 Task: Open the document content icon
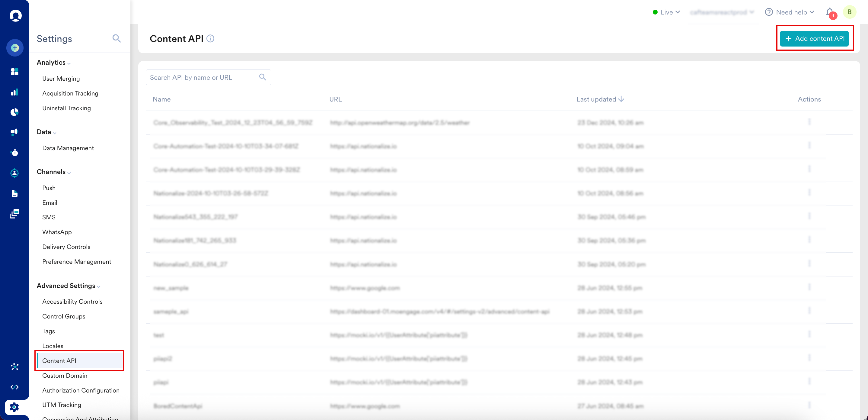coord(14,194)
